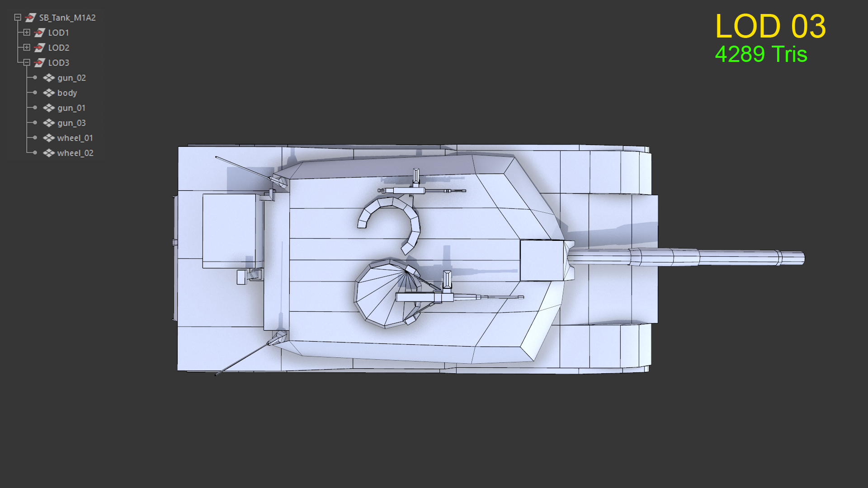Click the LOD2 group node icon
This screenshot has width=868, height=488.
(39, 47)
